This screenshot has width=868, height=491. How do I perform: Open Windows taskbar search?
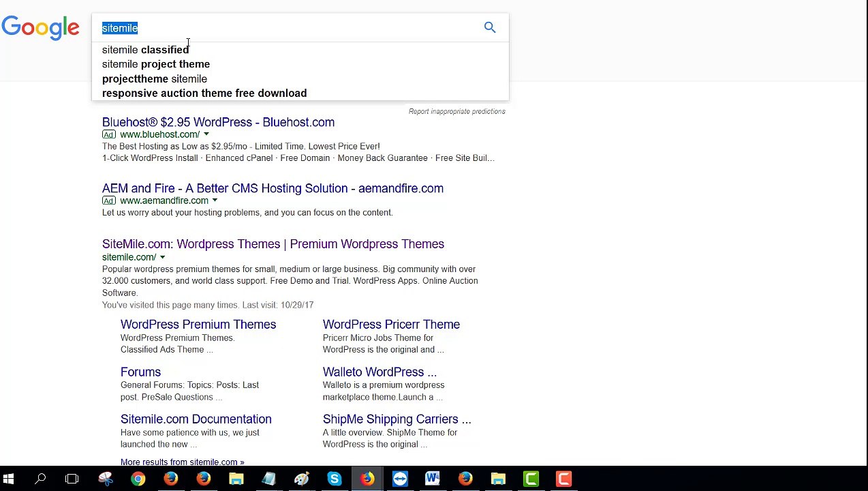[40, 479]
